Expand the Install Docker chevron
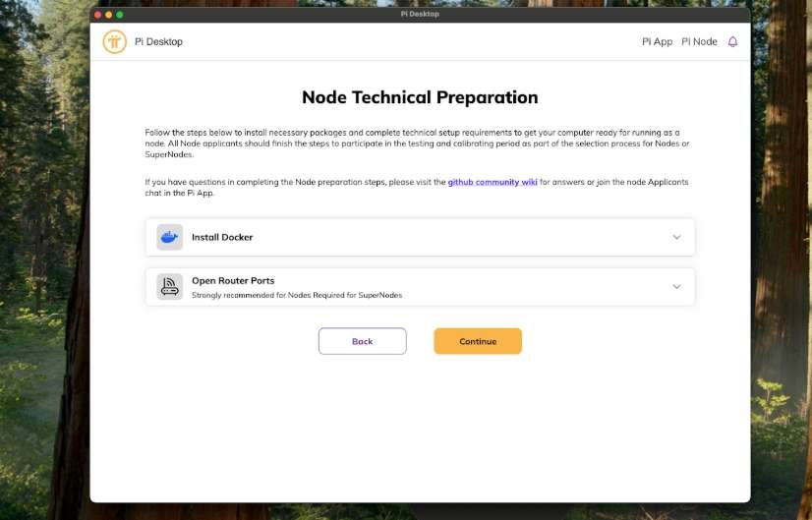The width and height of the screenshot is (812, 520). tap(676, 237)
